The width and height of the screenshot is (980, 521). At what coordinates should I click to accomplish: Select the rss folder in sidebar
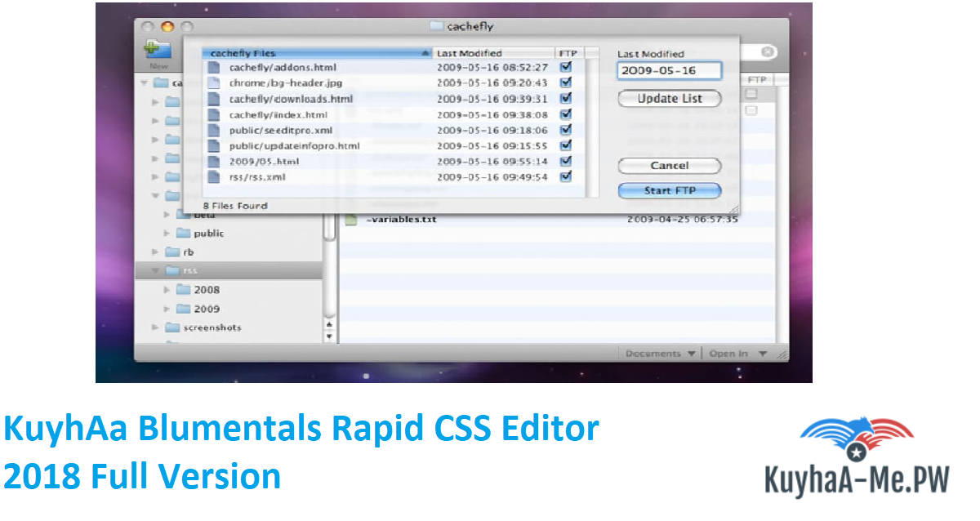(229, 271)
